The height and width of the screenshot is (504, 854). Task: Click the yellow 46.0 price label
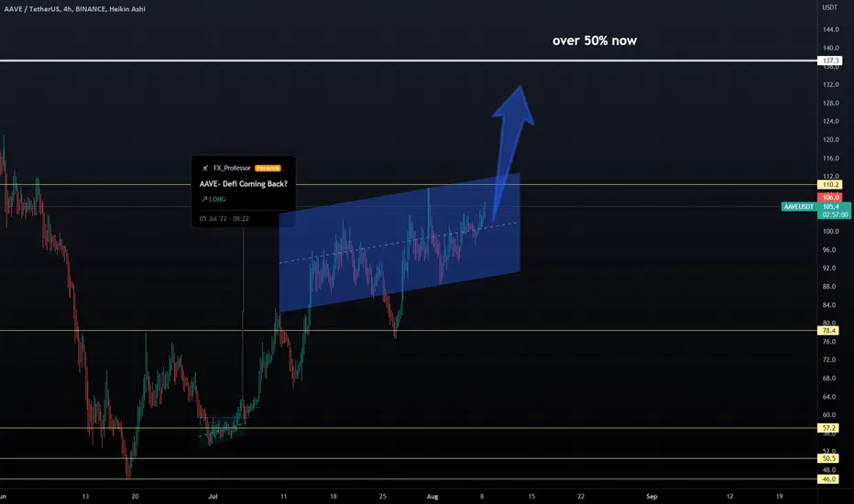click(x=829, y=479)
